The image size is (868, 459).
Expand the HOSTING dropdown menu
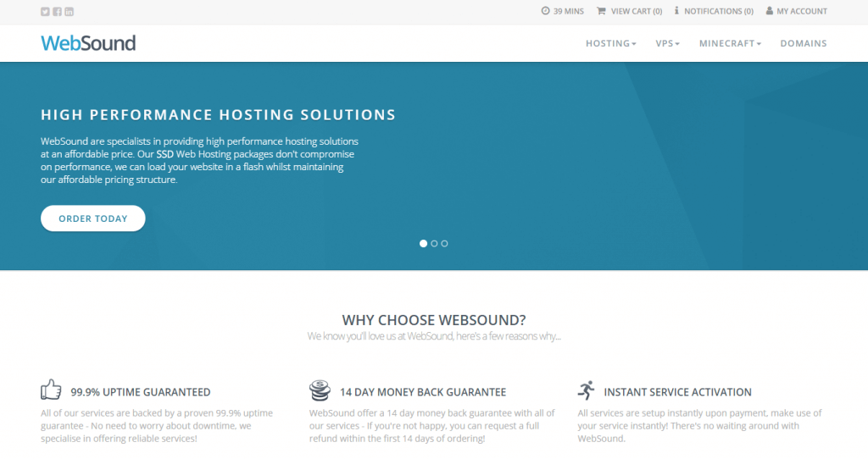611,43
